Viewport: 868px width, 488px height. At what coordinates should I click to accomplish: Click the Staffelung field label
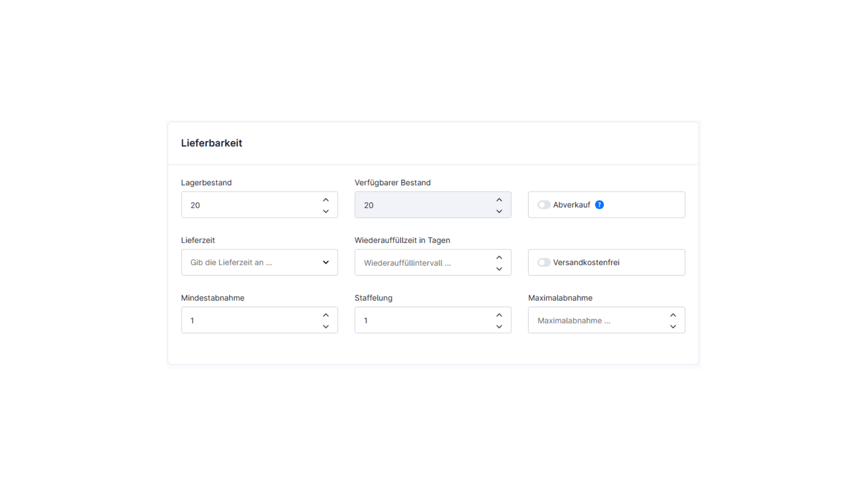[373, 298]
